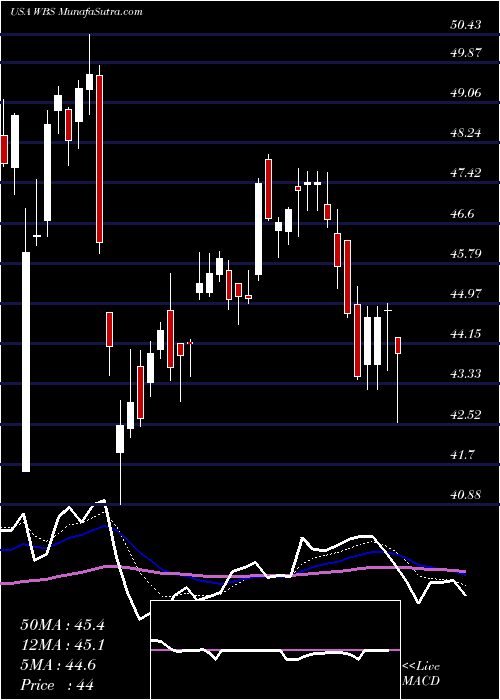Screen dimensions: 500x700
Task: Click the 5MA : 44.6 reading
Action: pyautogui.click(x=58, y=665)
